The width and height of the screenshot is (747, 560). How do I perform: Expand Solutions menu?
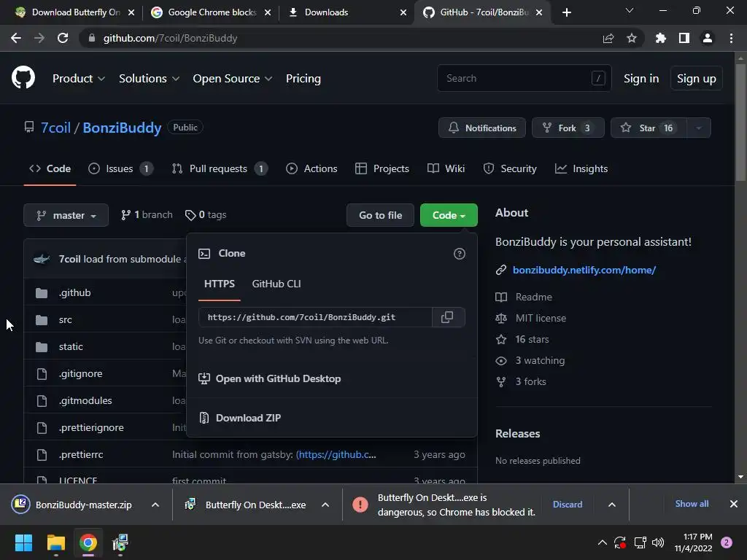149,79
